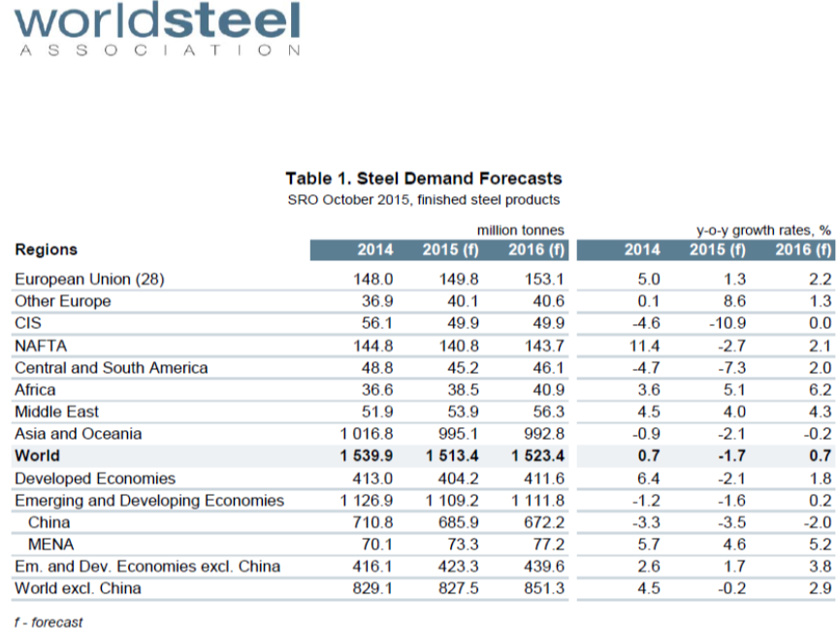Screen dimensions: 840x629
Task: Select the NAFTA row label
Action: click(x=38, y=346)
